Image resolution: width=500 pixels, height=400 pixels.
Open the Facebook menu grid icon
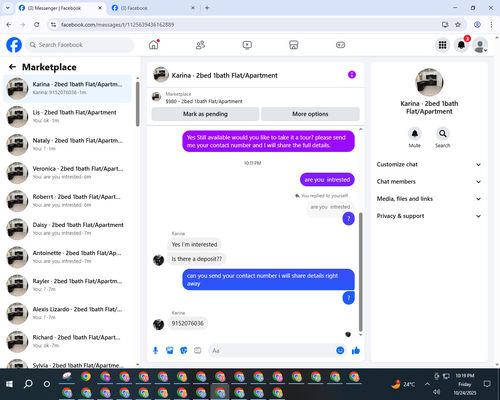coord(442,45)
